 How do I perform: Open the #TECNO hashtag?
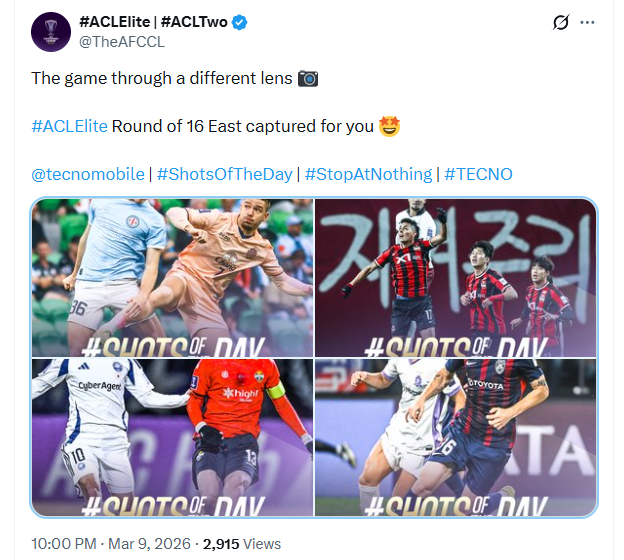478,174
